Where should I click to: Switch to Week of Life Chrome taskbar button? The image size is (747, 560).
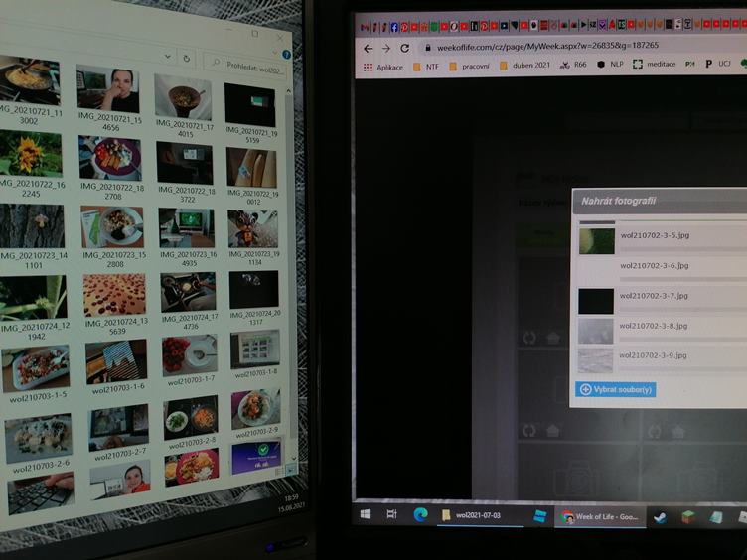pyautogui.click(x=600, y=517)
